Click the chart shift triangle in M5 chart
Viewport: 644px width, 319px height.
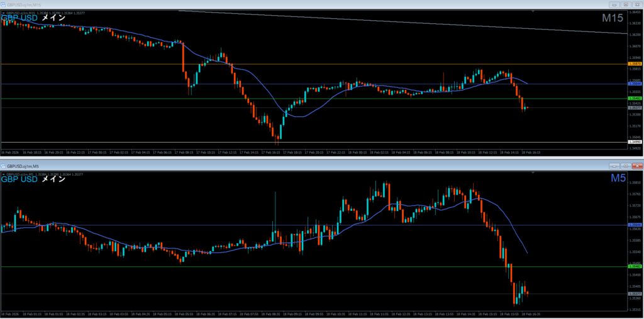pyautogui.click(x=534, y=174)
